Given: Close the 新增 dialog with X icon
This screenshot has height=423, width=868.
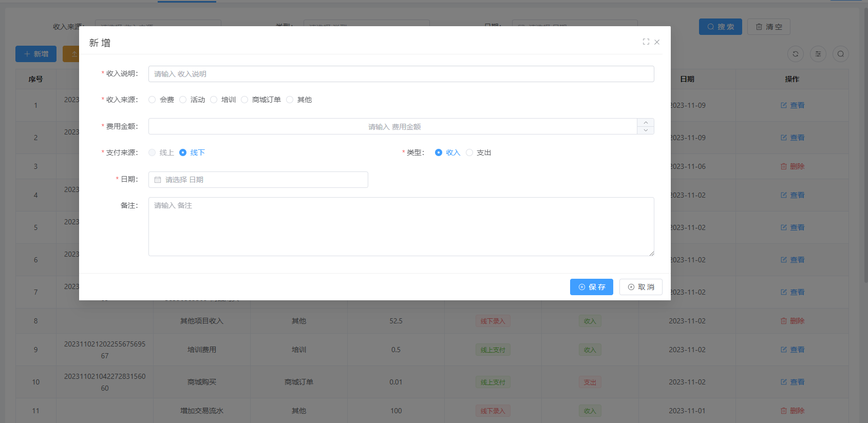Looking at the screenshot, I should 657,42.
